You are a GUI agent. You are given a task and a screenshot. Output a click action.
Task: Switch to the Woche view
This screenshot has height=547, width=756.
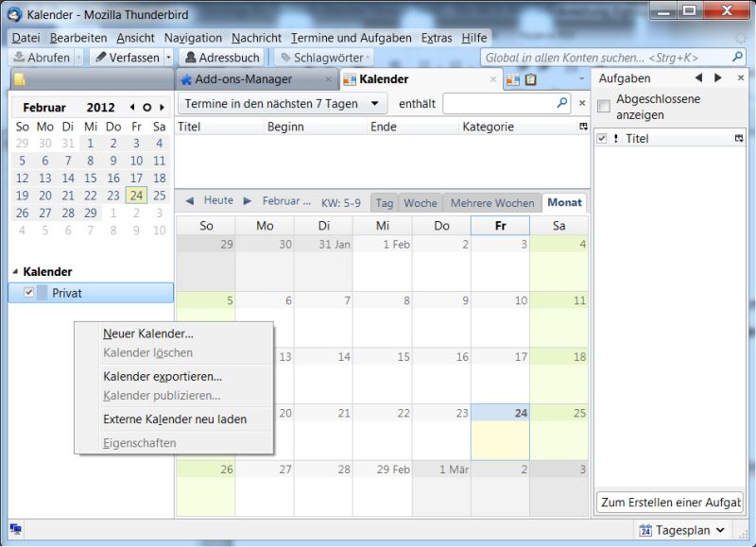[x=420, y=201]
